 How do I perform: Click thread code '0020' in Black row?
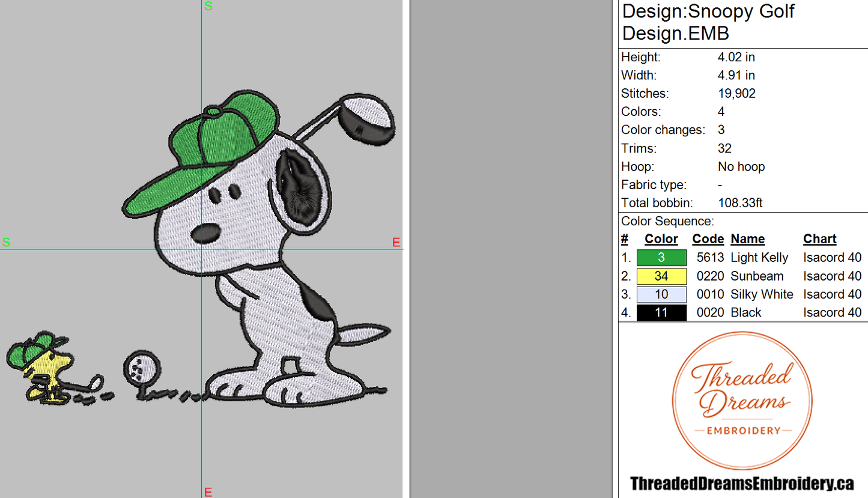click(710, 312)
